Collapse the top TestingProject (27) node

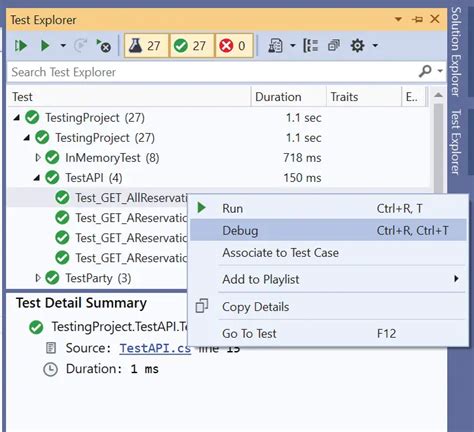click(17, 118)
